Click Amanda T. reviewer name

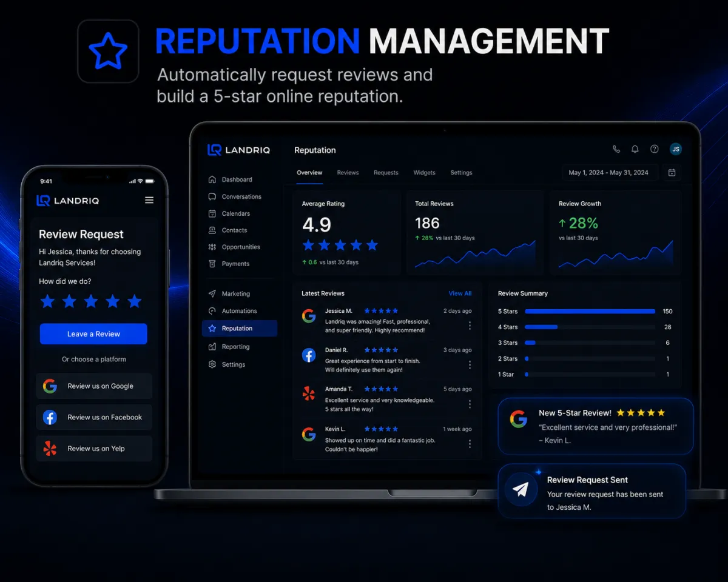point(339,389)
